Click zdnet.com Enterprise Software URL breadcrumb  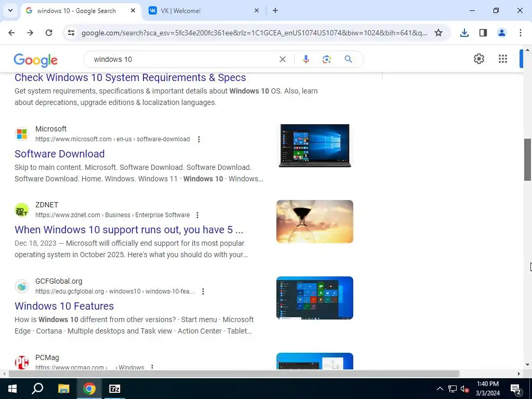[x=113, y=215]
